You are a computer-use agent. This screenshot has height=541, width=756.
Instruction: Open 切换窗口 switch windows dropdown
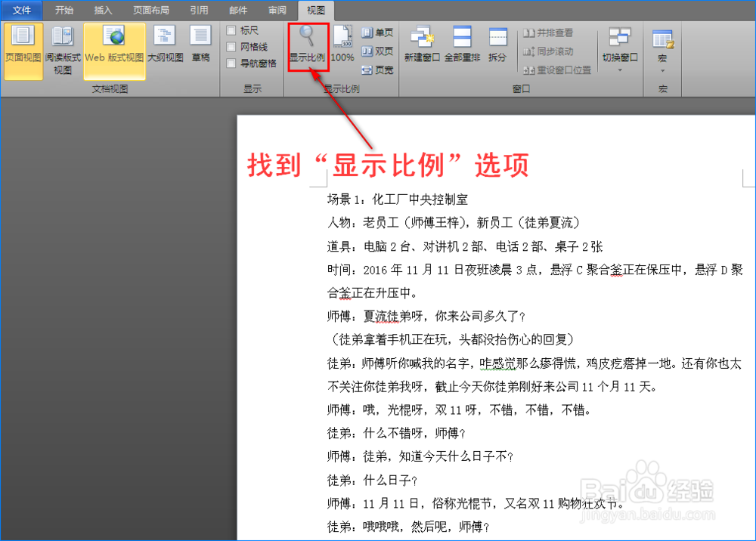click(x=620, y=49)
